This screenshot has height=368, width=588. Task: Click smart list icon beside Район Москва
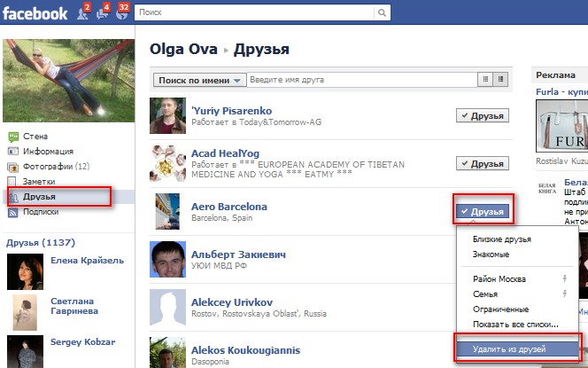(564, 278)
